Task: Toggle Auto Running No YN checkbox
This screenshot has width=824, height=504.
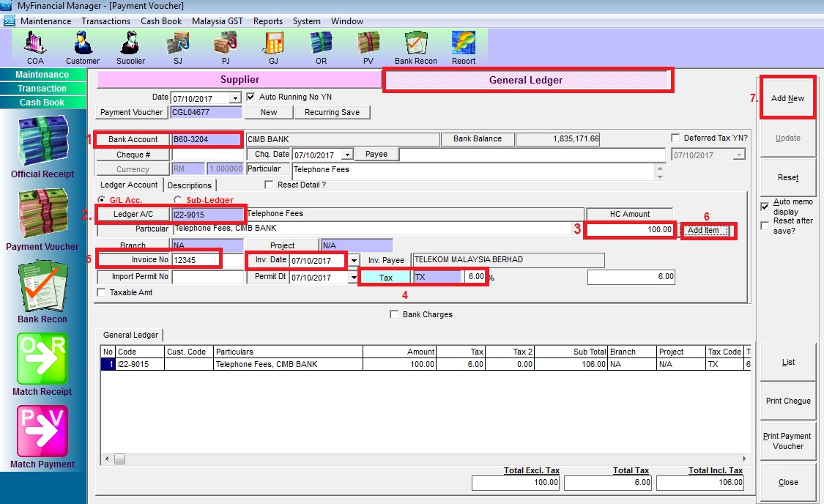Action: click(251, 97)
